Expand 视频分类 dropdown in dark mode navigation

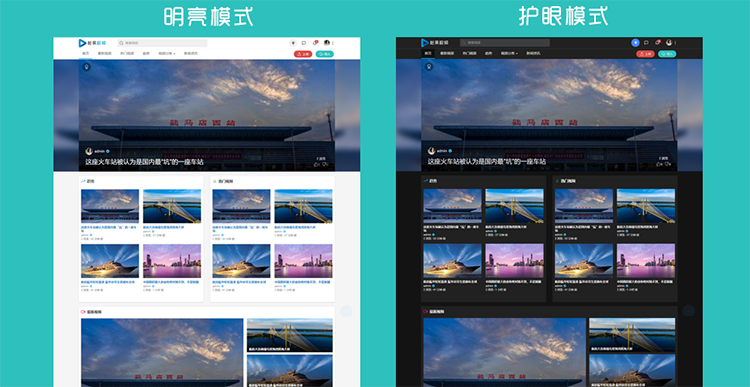pos(509,54)
